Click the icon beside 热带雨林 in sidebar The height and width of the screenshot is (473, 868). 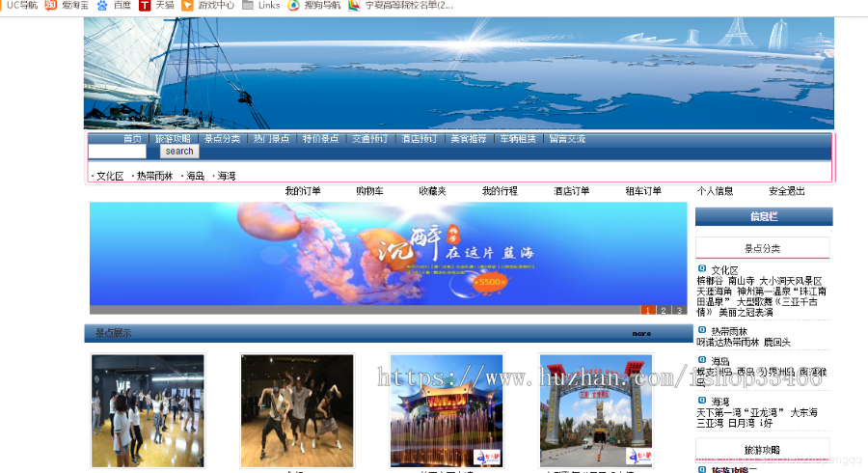tap(702, 330)
